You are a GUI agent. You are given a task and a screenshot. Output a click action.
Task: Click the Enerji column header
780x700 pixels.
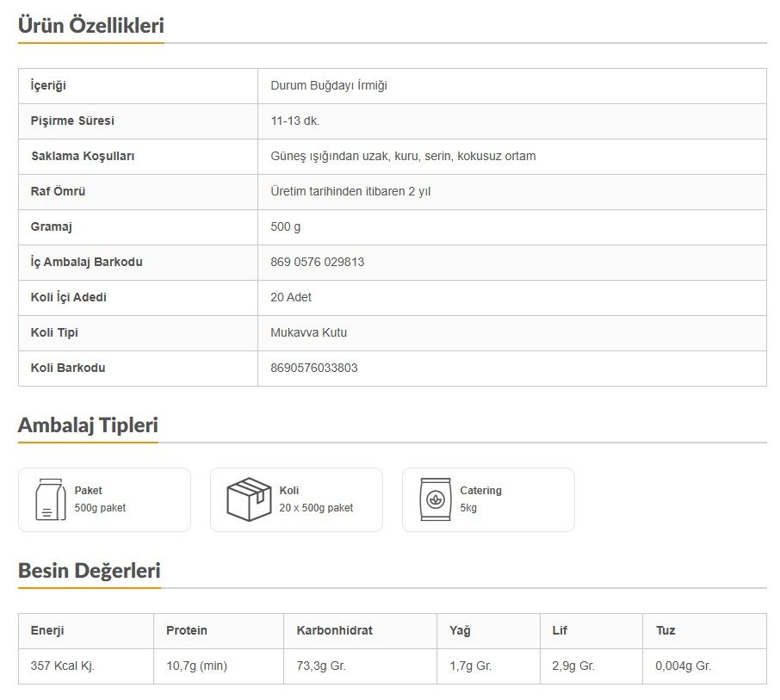click(x=47, y=630)
